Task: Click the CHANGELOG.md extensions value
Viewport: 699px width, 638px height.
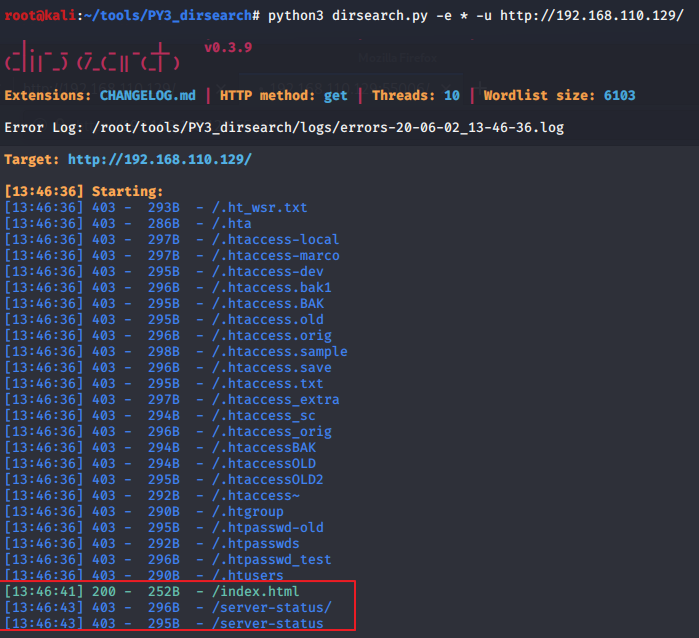Action: [x=148, y=95]
